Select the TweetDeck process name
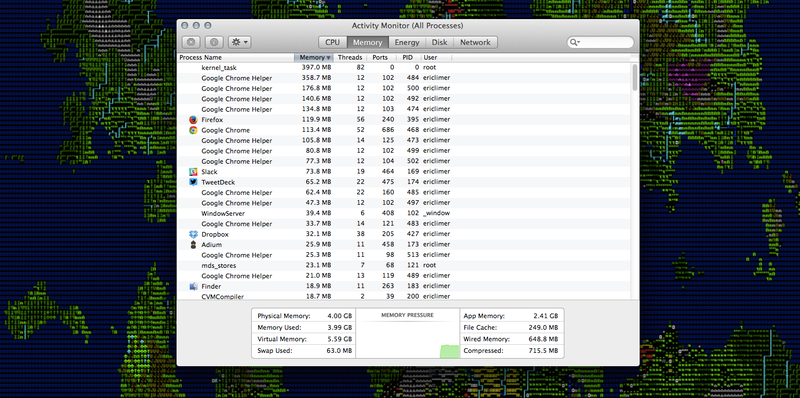Viewport: 800px width, 398px height. tap(218, 182)
